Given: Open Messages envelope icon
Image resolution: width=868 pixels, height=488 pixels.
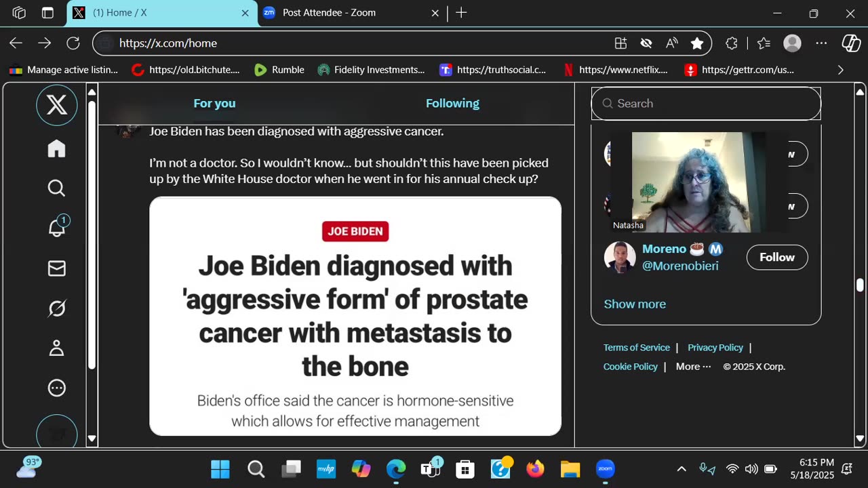Looking at the screenshot, I should [57, 269].
